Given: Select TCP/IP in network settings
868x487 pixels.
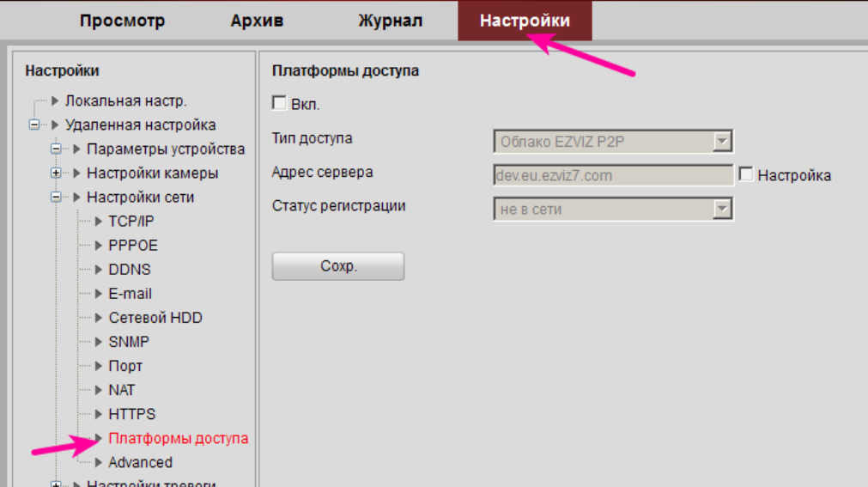Looking at the screenshot, I should 131,222.
